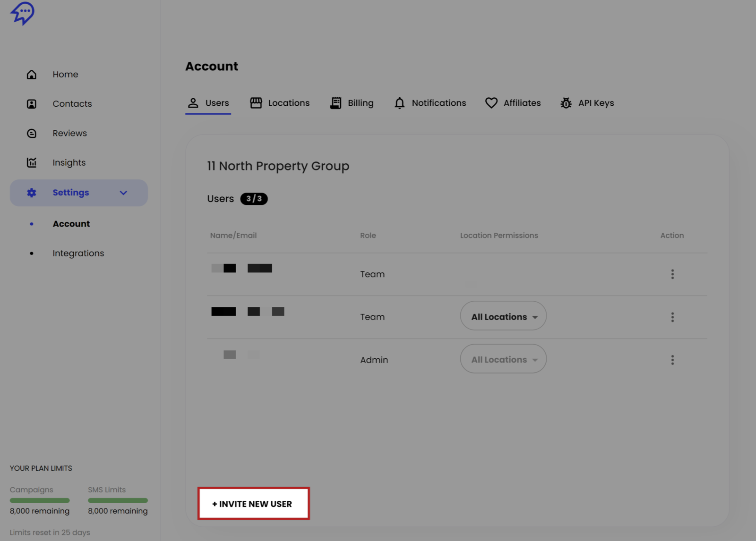The height and width of the screenshot is (541, 756).
Task: Switch to the Billing tab
Action: point(352,103)
